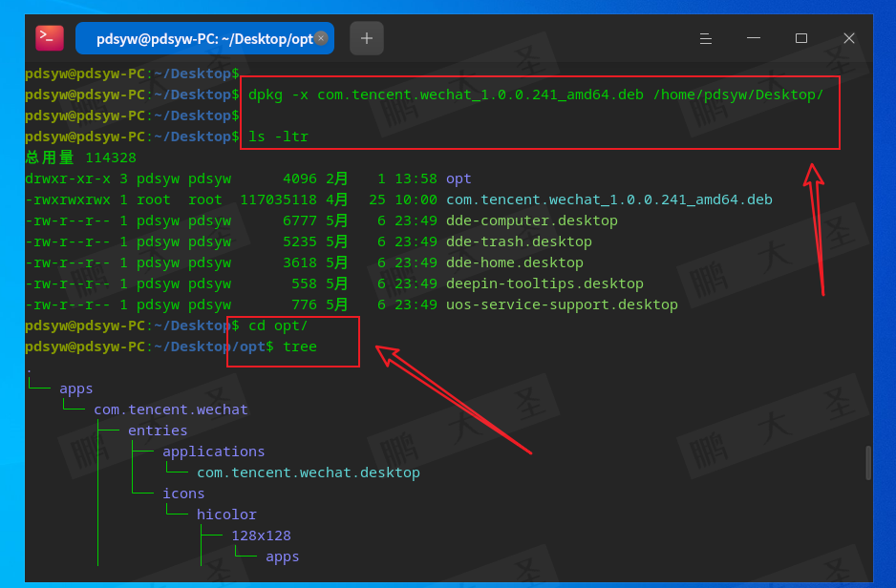Click the '13:58' timestamp of opt
This screenshot has width=896, height=588.
(416, 178)
